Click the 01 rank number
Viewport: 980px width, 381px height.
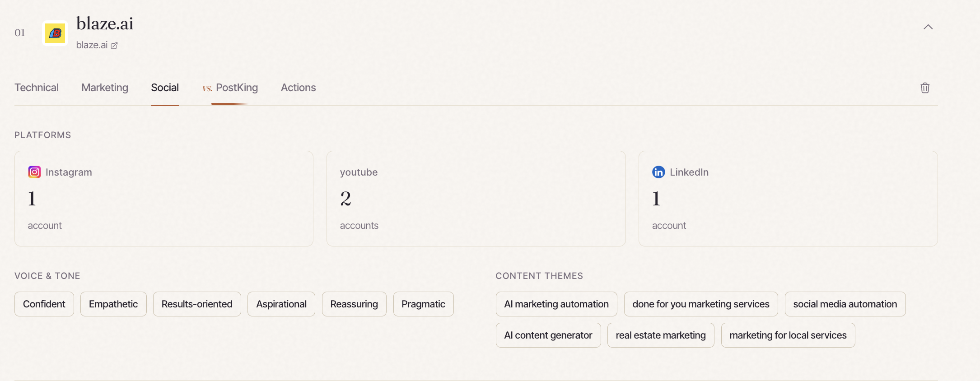point(20,33)
